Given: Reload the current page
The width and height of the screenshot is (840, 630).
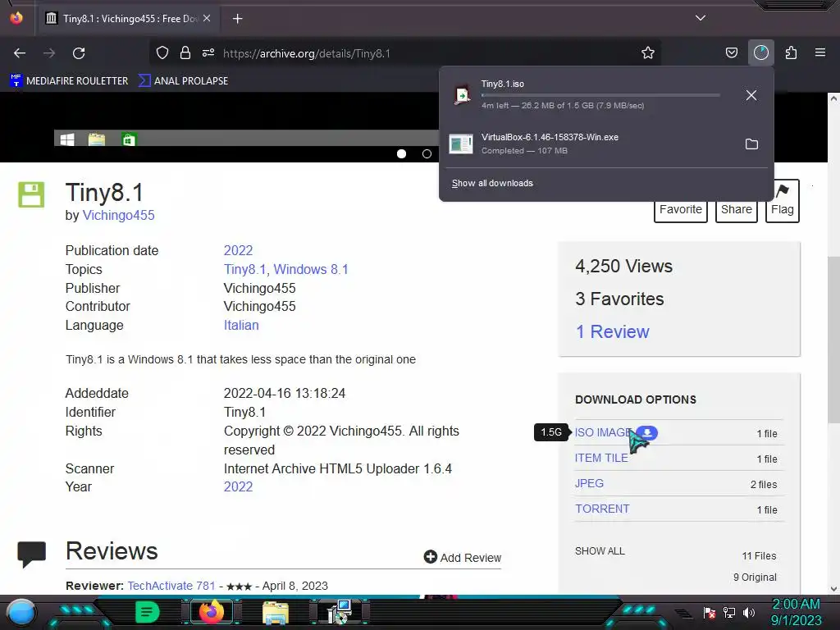Looking at the screenshot, I should click(x=79, y=53).
